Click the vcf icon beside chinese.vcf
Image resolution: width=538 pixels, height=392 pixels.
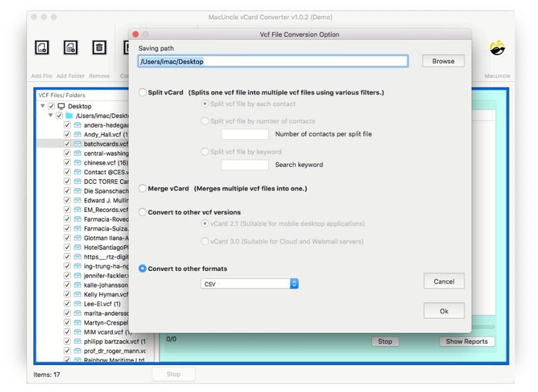click(78, 162)
